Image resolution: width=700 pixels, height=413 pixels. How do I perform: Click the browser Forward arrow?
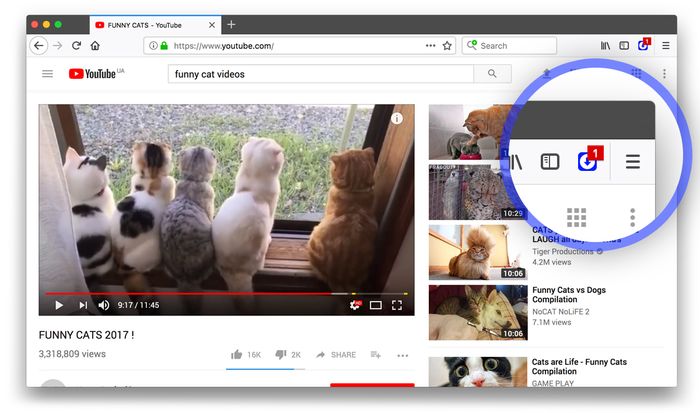[57, 46]
